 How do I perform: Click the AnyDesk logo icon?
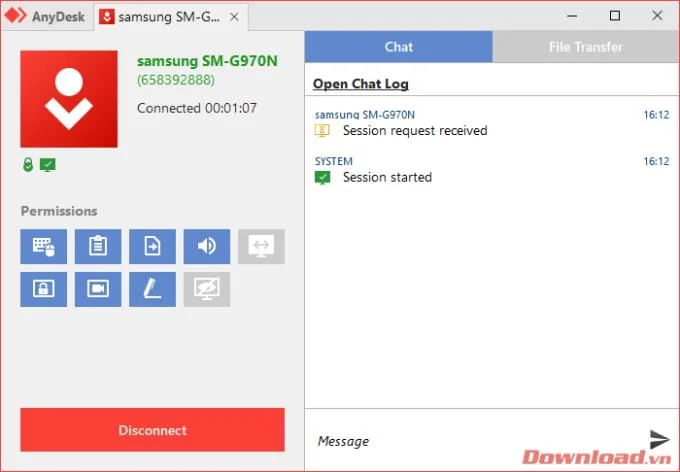(x=16, y=16)
